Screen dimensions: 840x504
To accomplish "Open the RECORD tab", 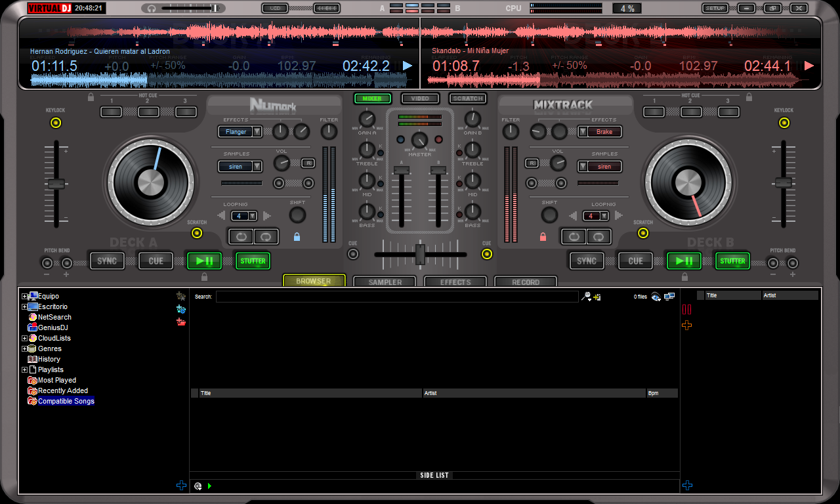I will pos(526,282).
